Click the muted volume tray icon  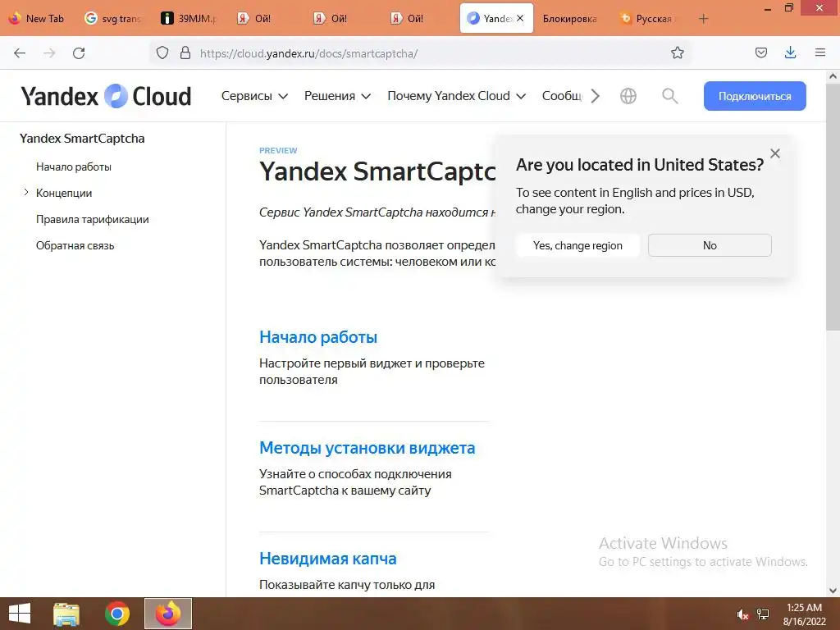click(742, 614)
